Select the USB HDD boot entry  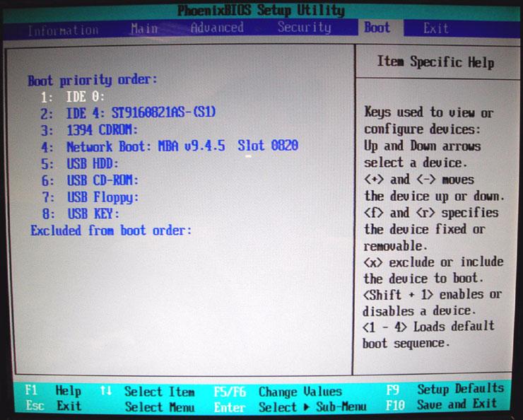coord(80,163)
